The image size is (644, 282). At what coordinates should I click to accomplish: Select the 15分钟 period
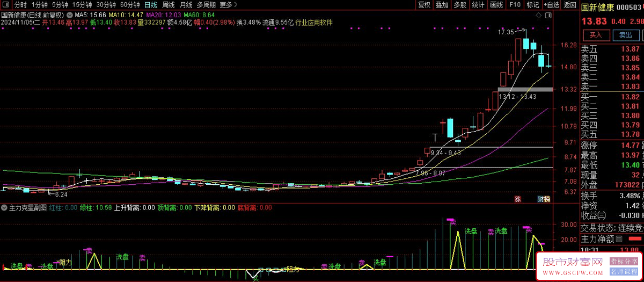pos(82,5)
